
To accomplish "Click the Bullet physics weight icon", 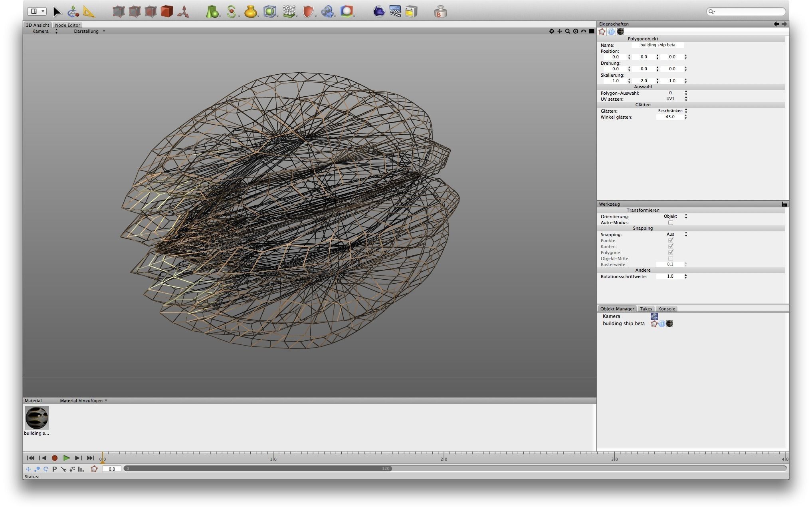I will pyautogui.click(x=440, y=12).
